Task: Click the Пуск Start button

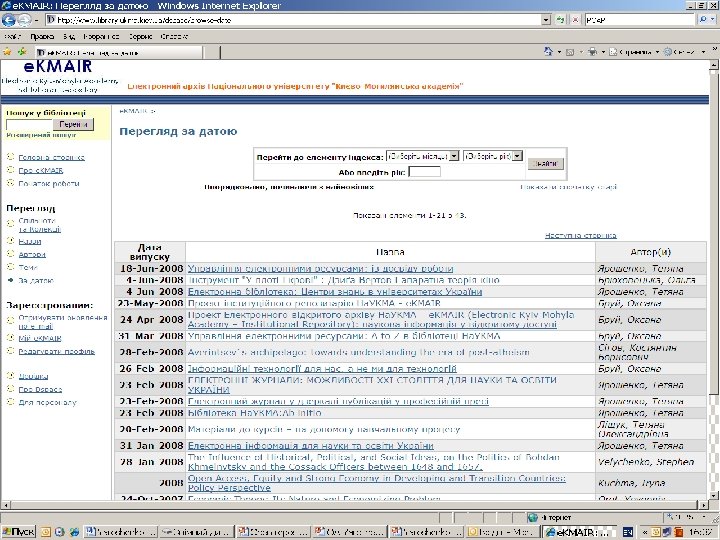Action: point(18,532)
